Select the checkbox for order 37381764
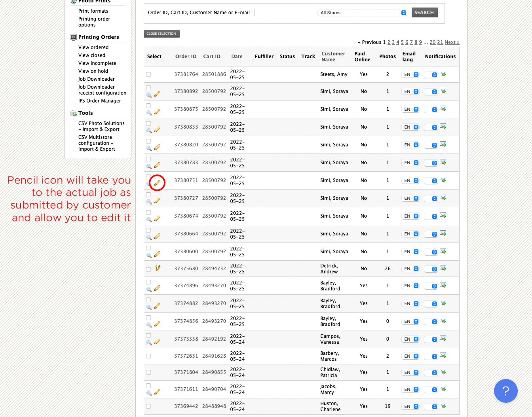This screenshot has width=532, height=417. pos(148,74)
